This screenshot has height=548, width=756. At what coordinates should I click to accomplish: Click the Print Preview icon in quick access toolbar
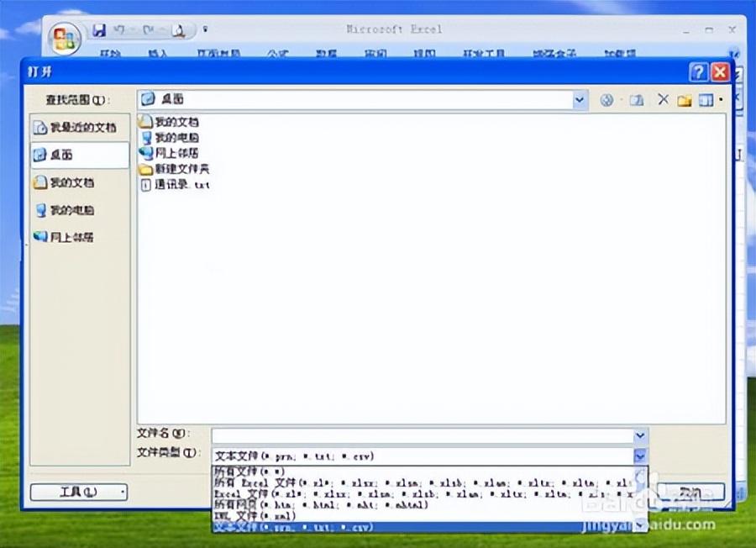(x=179, y=31)
